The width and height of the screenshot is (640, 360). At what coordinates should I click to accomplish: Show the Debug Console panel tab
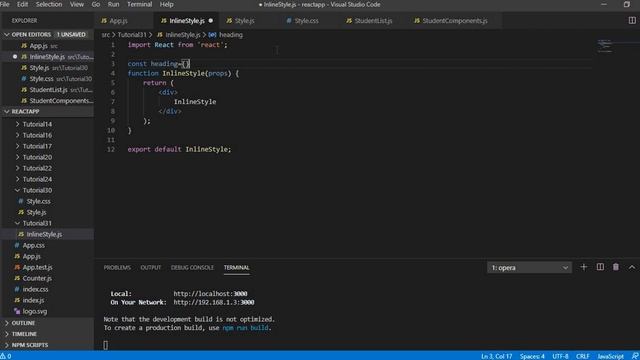click(x=192, y=267)
